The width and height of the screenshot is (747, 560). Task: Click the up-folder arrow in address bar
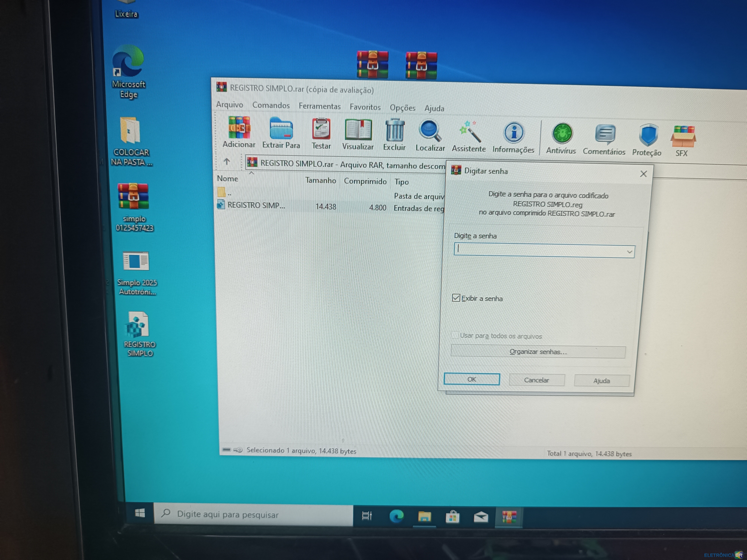click(x=227, y=162)
